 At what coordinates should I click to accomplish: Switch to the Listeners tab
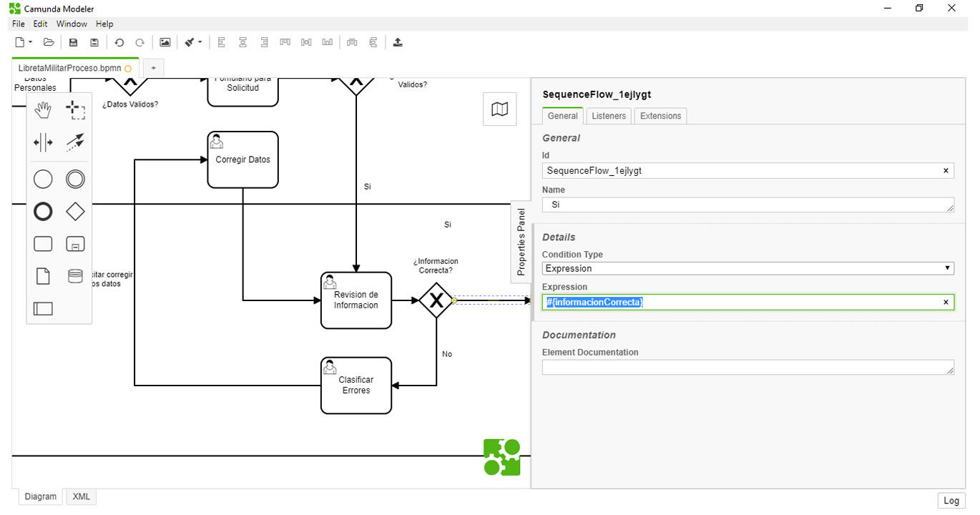(x=609, y=116)
